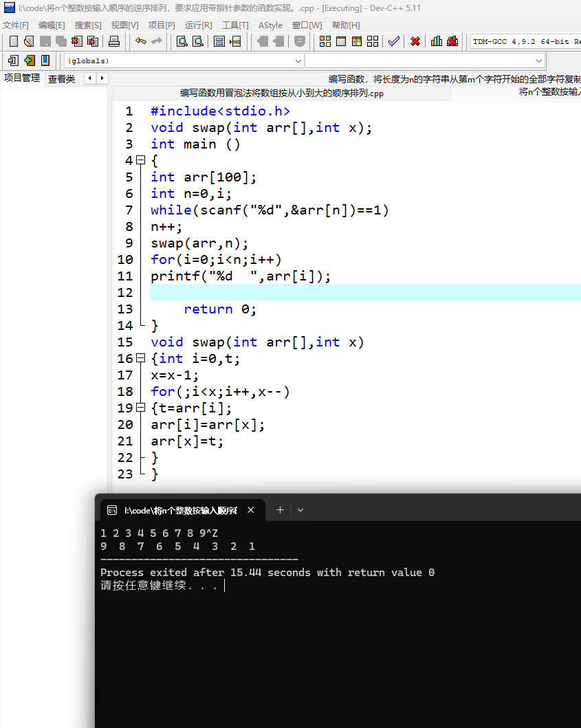
Task: Open the 帮助[H] menu
Action: point(346,25)
